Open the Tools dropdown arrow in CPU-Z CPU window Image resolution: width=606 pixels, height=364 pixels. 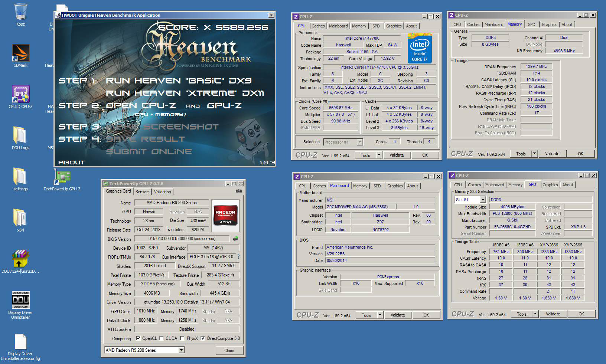point(379,155)
